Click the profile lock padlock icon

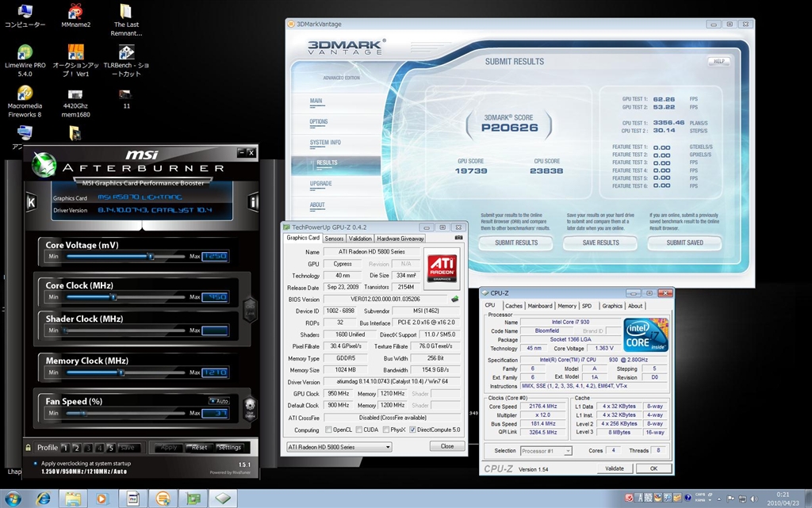(x=28, y=448)
